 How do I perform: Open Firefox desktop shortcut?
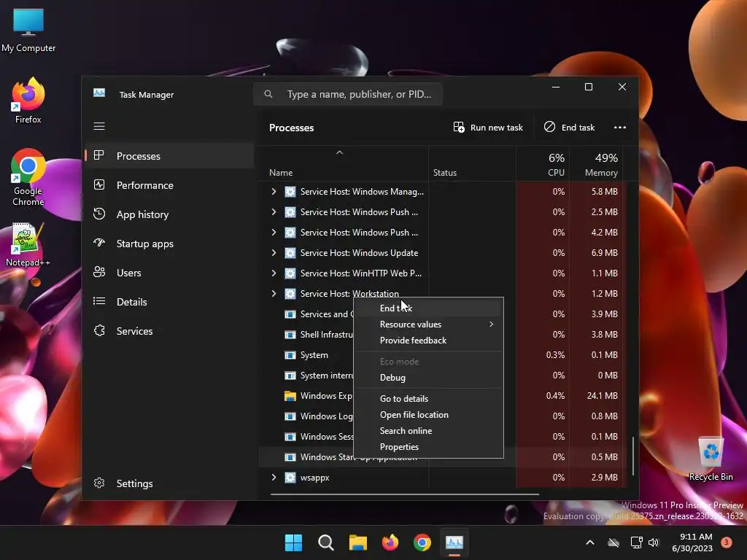(x=28, y=101)
